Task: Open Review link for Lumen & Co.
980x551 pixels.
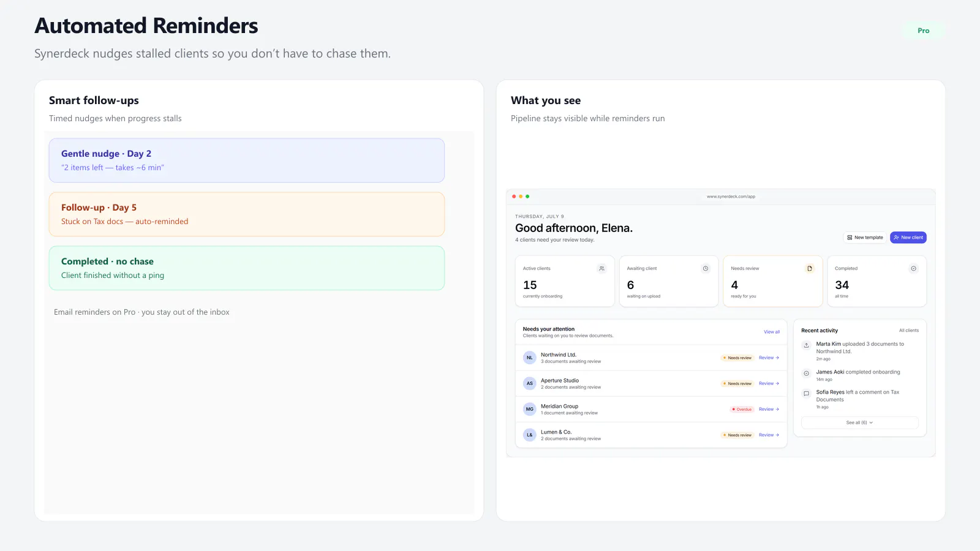Action: [x=769, y=435]
